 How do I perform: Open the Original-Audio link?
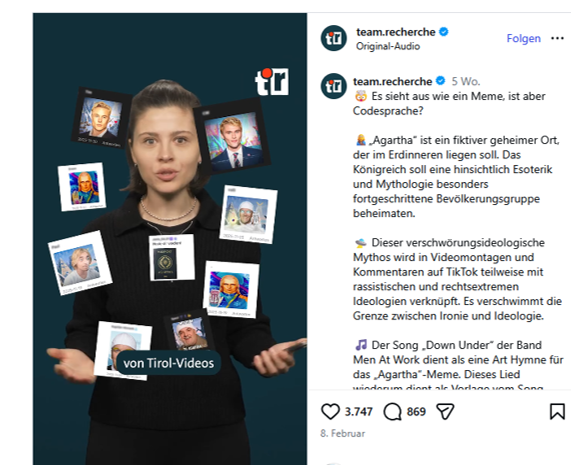click(x=388, y=46)
